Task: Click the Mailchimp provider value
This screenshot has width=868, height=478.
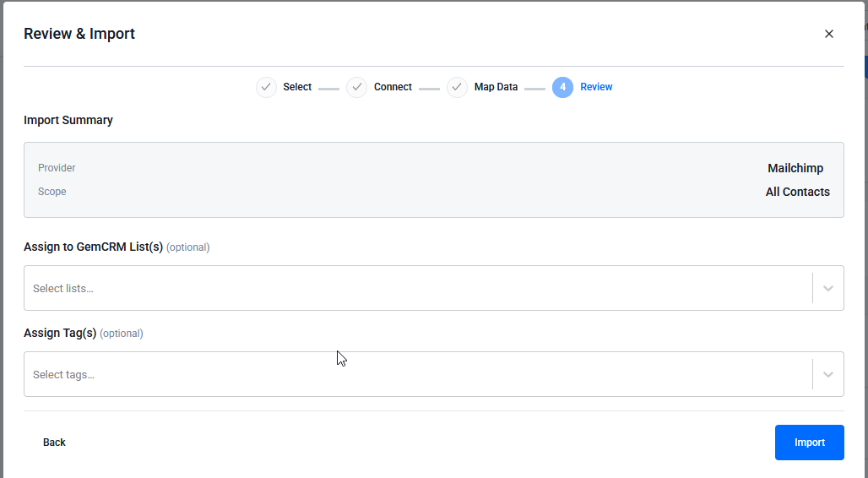Action: [x=795, y=168]
